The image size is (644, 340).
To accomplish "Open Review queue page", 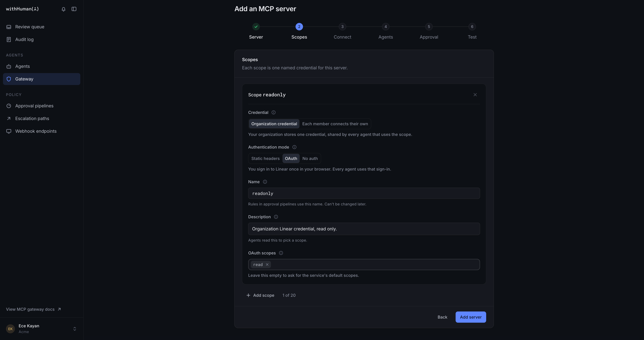I will pos(42,27).
